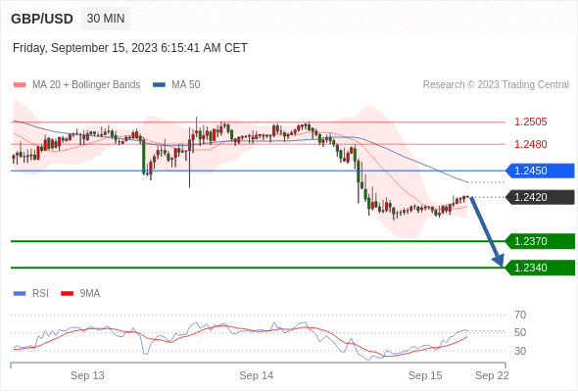
Task: Click the black 1.2420 current price tag
Action: pyautogui.click(x=540, y=197)
